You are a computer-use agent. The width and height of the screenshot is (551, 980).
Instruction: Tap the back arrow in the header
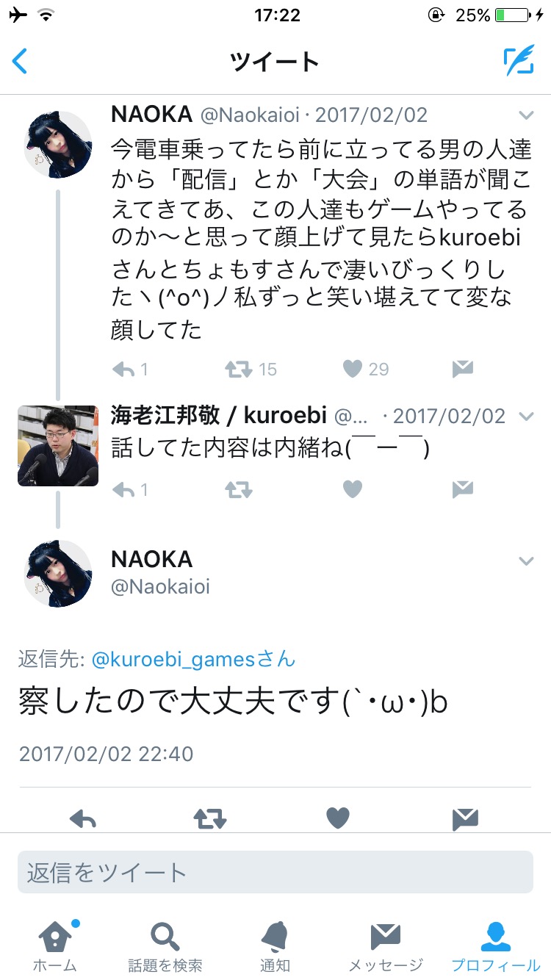click(x=20, y=62)
